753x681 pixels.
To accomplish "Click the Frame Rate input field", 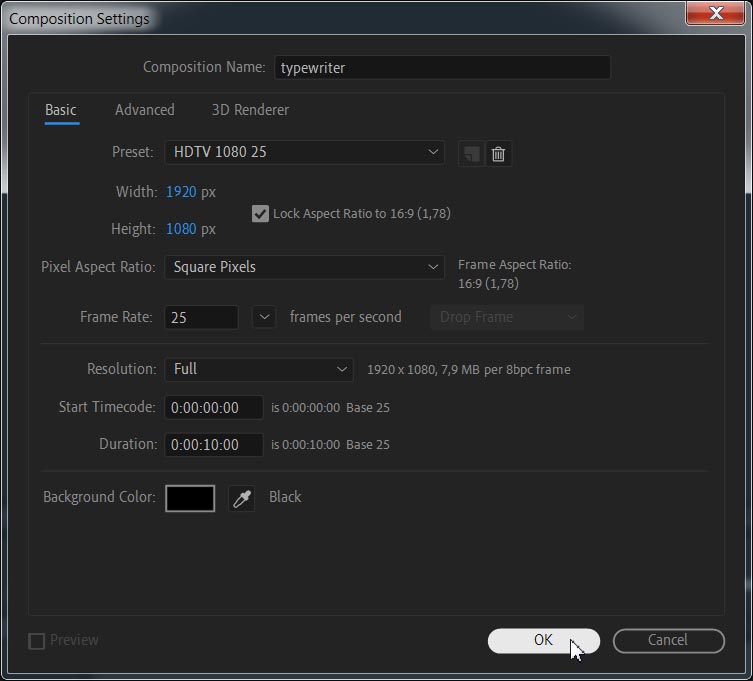I will pos(201,317).
